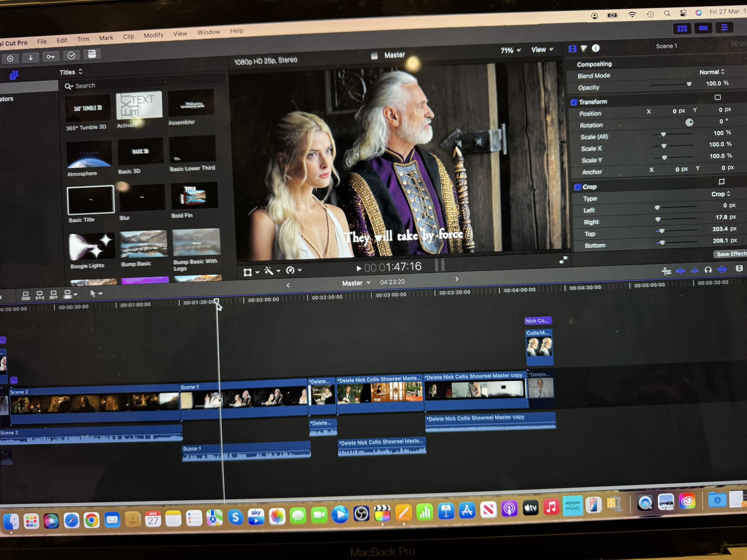747x560 pixels.
Task: Click the Save Effects Preset button
Action: click(731, 254)
